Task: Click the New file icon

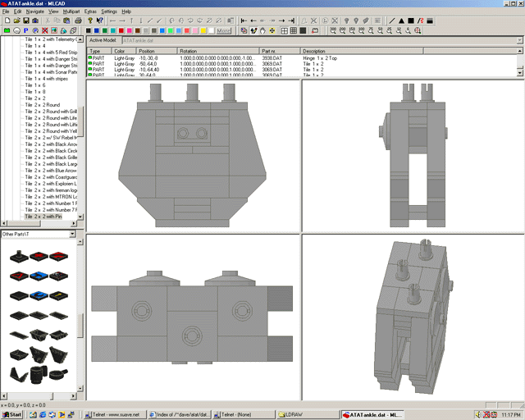Action: click(x=7, y=21)
